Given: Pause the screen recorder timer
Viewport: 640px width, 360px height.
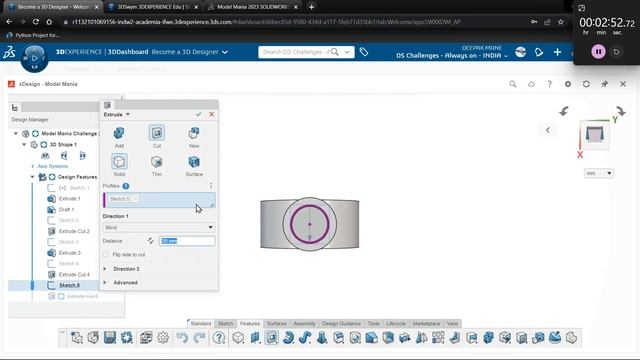Looking at the screenshot, I should [x=598, y=51].
